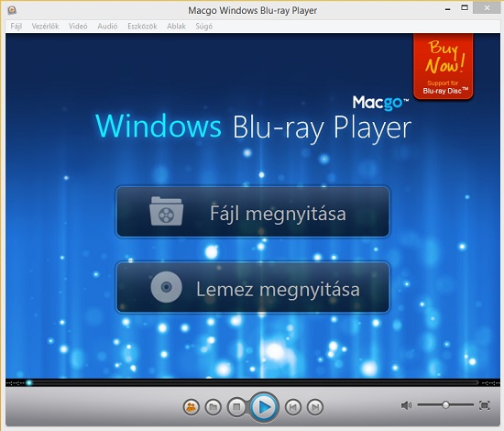
Task: Click the Buy Now banner
Action: (x=444, y=66)
